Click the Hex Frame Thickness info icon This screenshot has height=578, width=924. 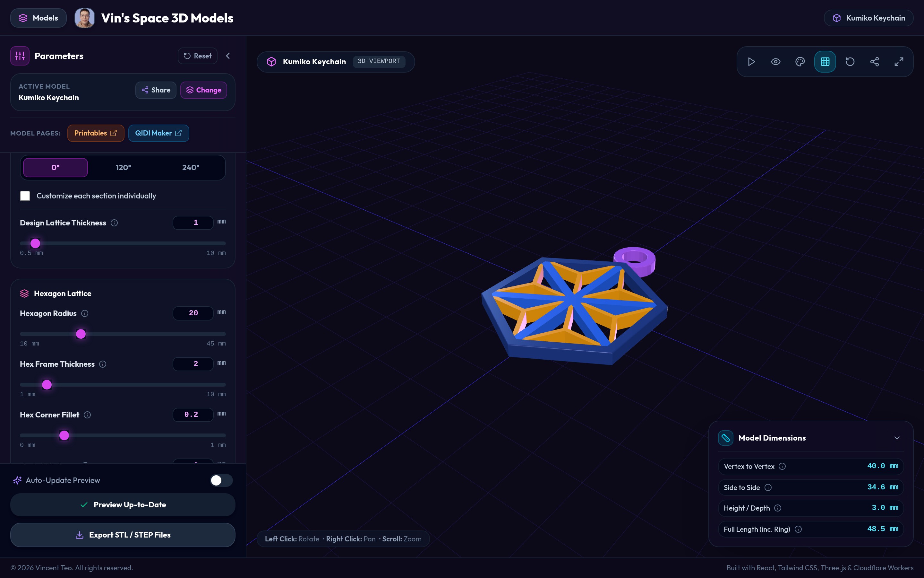coord(103,364)
